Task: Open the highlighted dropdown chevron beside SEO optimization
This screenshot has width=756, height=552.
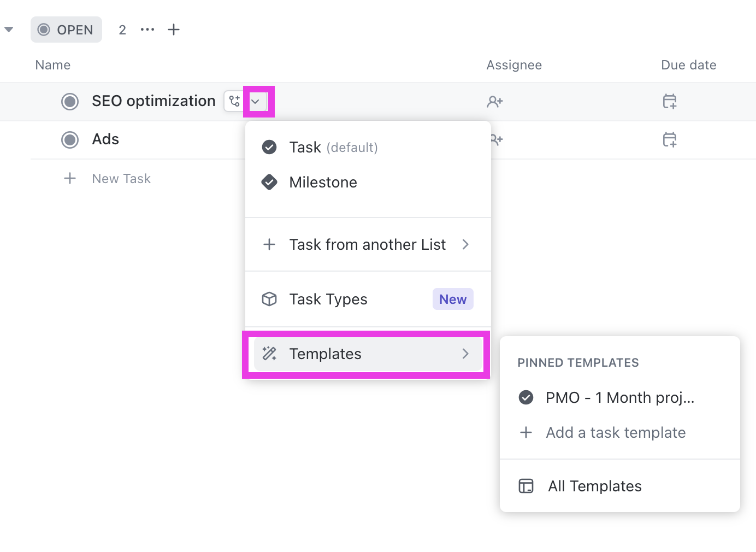Action: (258, 101)
